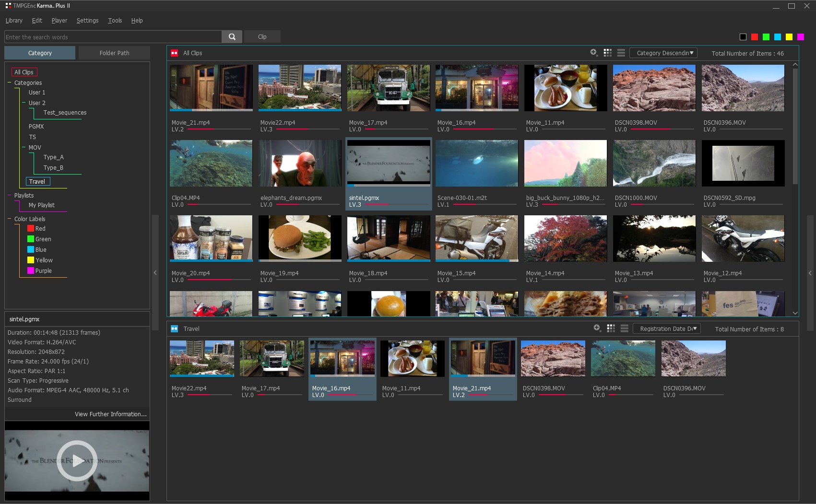Select the Scene-030-01.m2t thumbnail
The image size is (816, 504).
coord(477,164)
